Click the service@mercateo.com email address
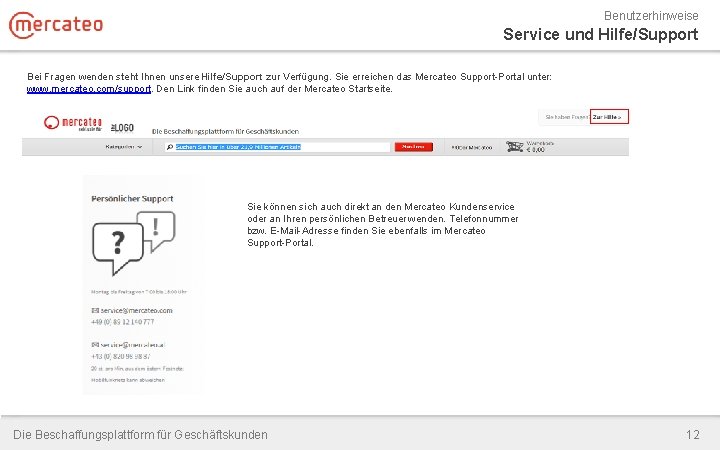 coord(136,310)
